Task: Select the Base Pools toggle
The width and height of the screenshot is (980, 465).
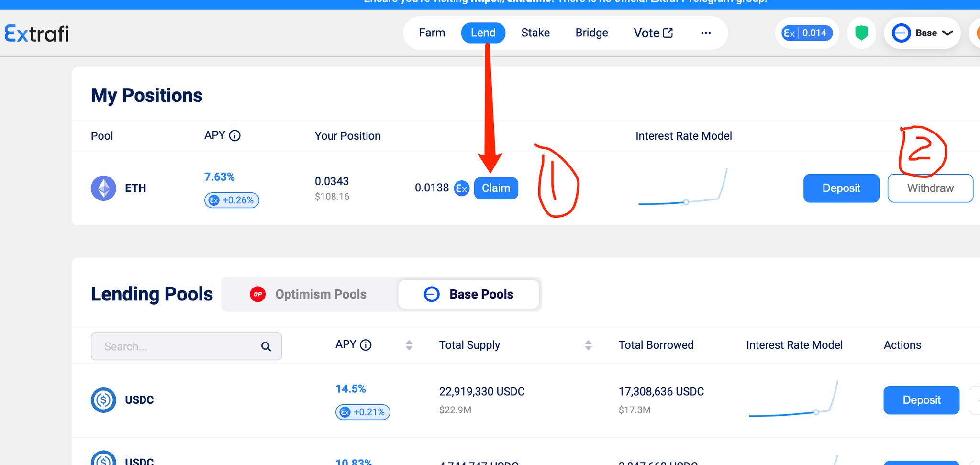Action: tap(468, 294)
